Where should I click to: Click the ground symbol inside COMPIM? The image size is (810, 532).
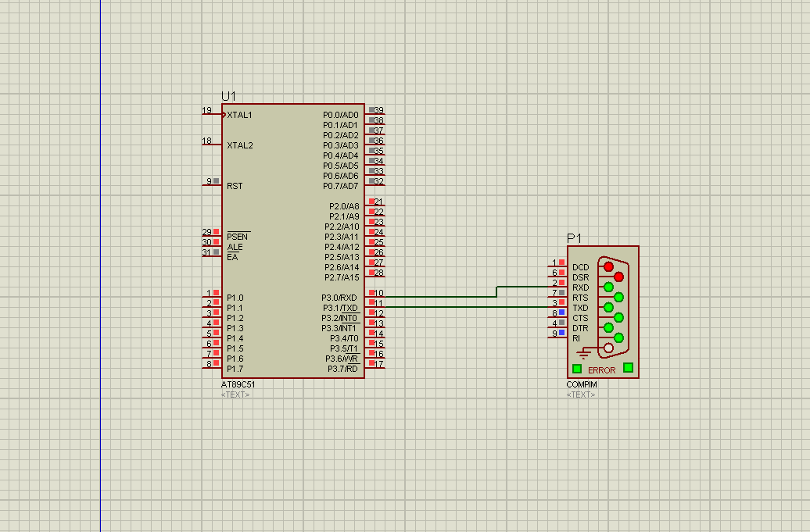tap(584, 353)
